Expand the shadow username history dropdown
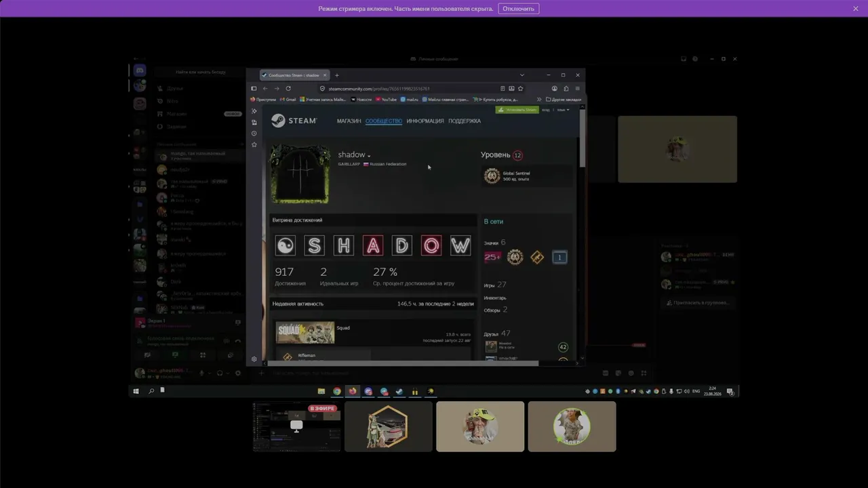868x488 pixels. point(369,156)
